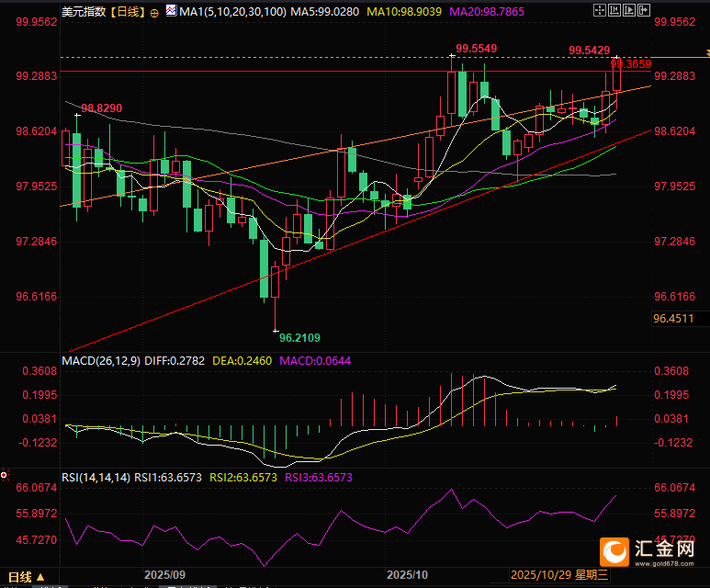Click RSI left-axis value 45.7270
The image size is (710, 588).
click(x=37, y=540)
